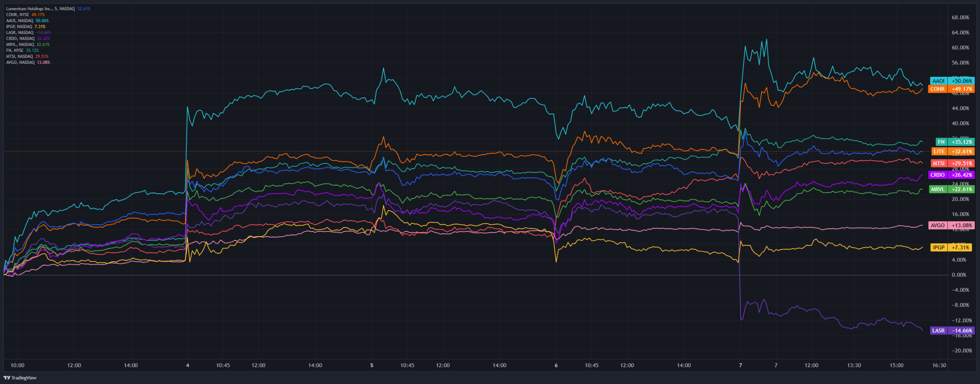Select COHR, NYSE legend entry
Screen dimensions: 980x384
(x=25, y=15)
